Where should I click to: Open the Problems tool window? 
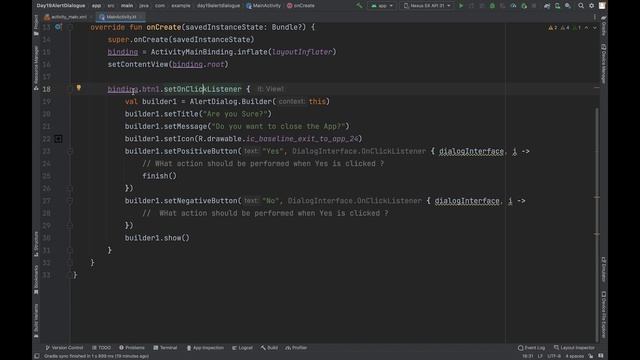point(132,348)
